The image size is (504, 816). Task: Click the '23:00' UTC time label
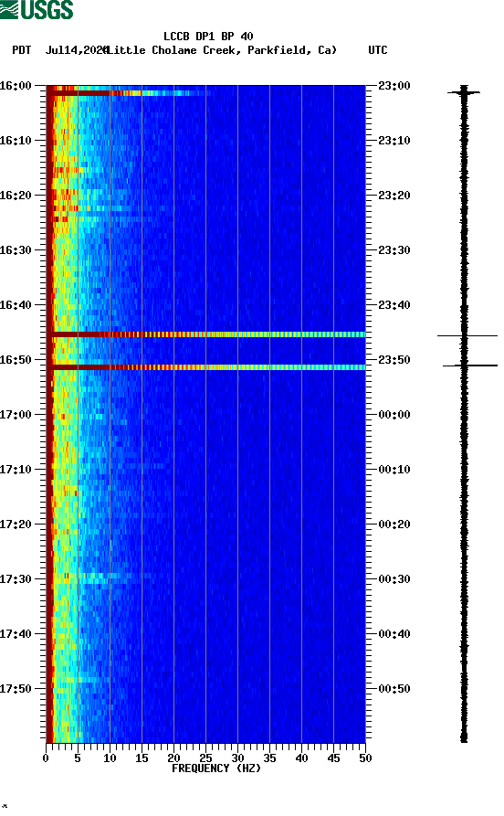[x=394, y=86]
